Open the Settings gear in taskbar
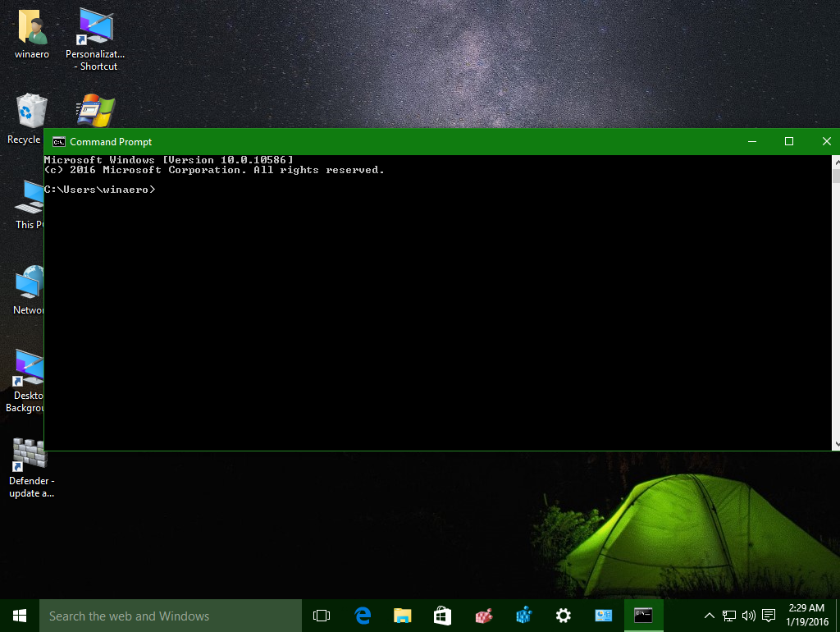The width and height of the screenshot is (840, 632). (563, 616)
